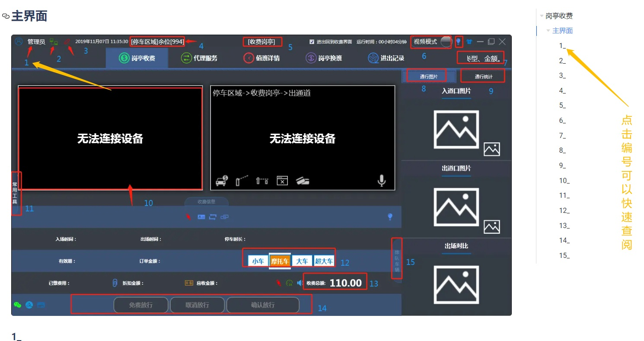Open 岗亭收费 in the outline

point(559,16)
